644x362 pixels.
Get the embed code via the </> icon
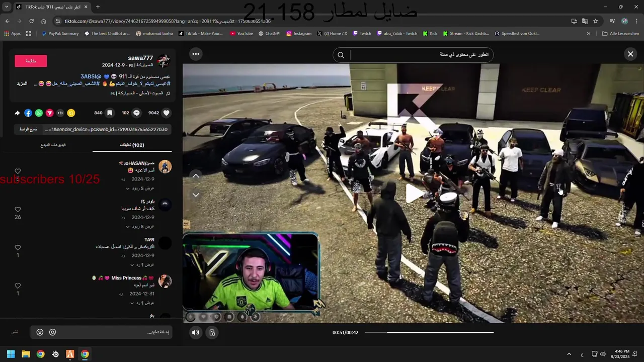click(60, 113)
